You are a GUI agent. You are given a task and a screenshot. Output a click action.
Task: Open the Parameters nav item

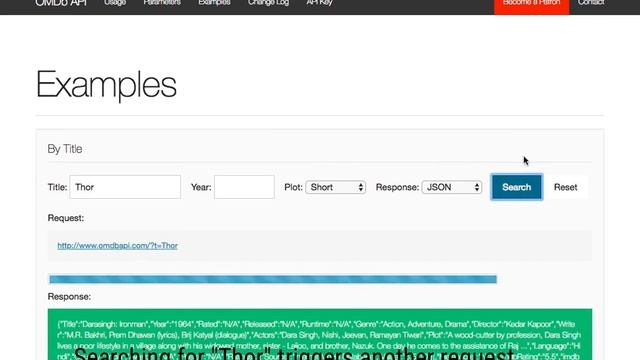162,2
